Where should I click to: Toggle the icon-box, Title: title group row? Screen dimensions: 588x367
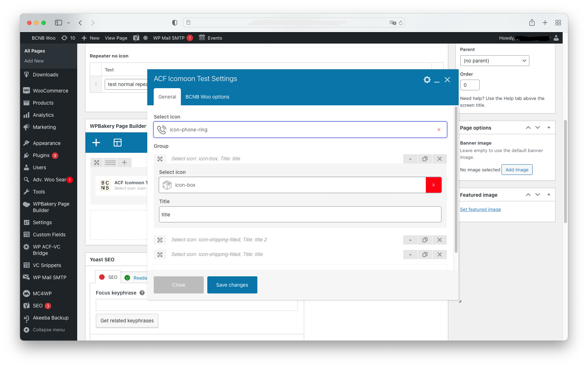(160, 159)
